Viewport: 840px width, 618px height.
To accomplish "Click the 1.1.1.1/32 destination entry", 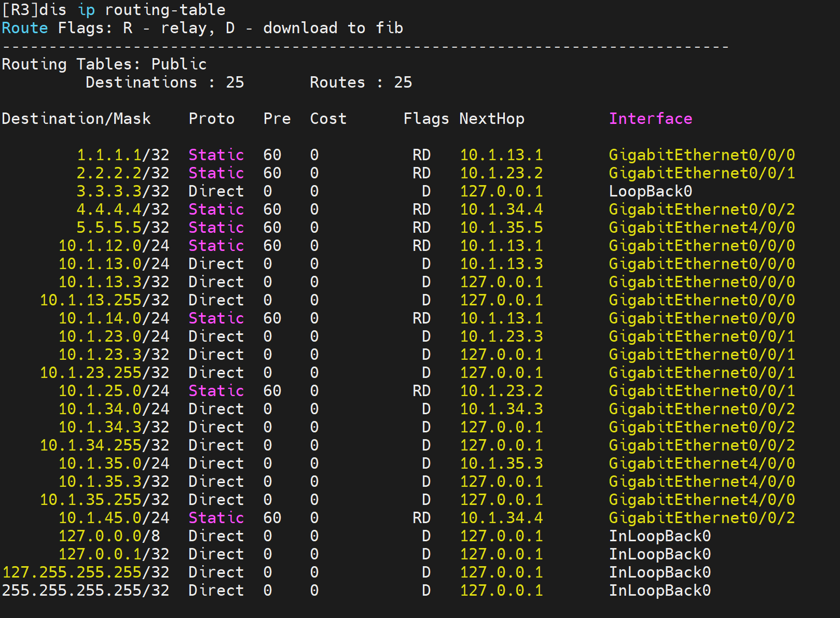I will pyautogui.click(x=123, y=155).
